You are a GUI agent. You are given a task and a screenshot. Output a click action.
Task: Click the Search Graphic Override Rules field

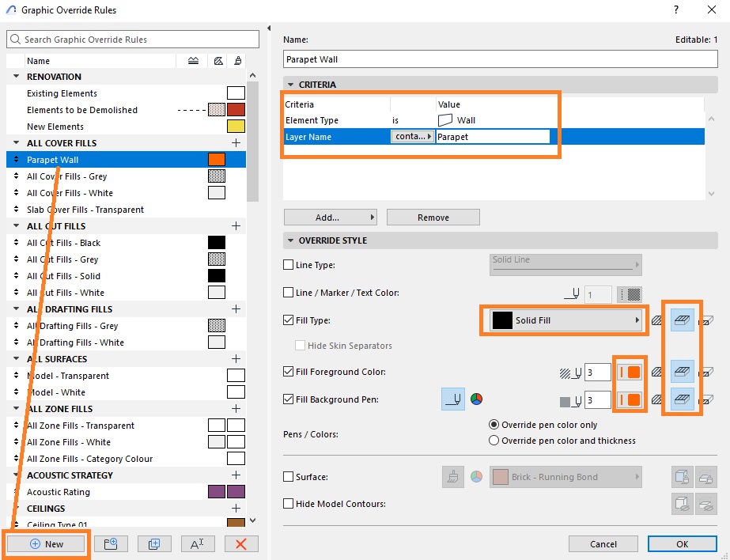(133, 39)
